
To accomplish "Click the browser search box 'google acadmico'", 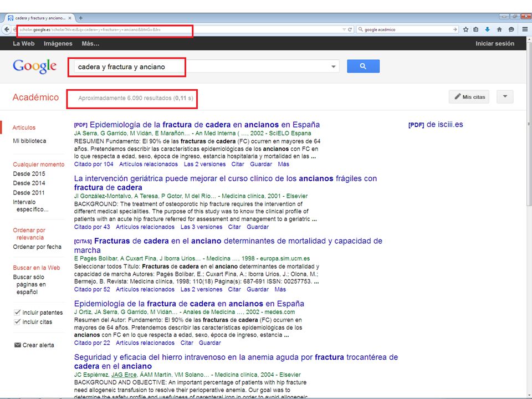I will (408, 29).
